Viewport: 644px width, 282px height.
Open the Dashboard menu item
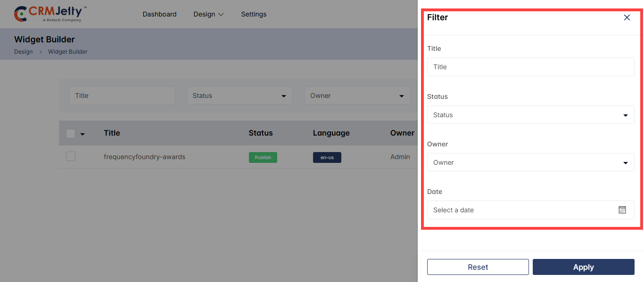coord(159,14)
